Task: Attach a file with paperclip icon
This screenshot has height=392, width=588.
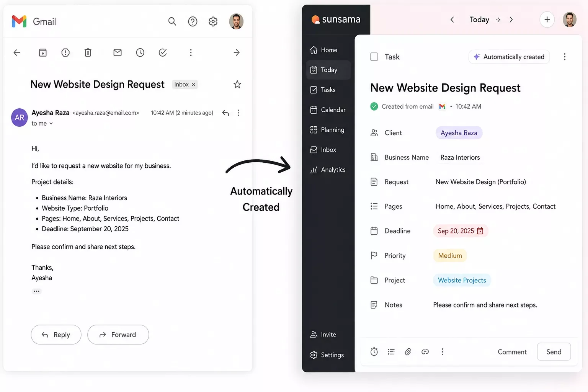Action: 408,352
